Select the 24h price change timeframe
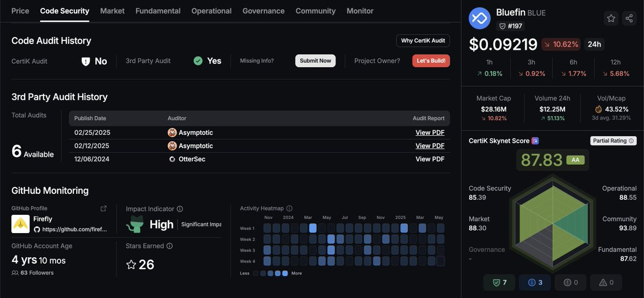 coord(594,44)
